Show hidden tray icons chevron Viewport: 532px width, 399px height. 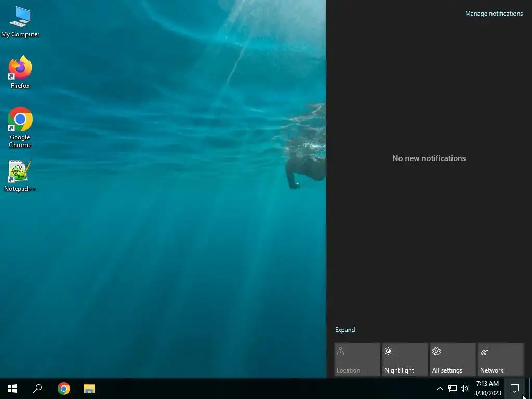tap(440, 389)
